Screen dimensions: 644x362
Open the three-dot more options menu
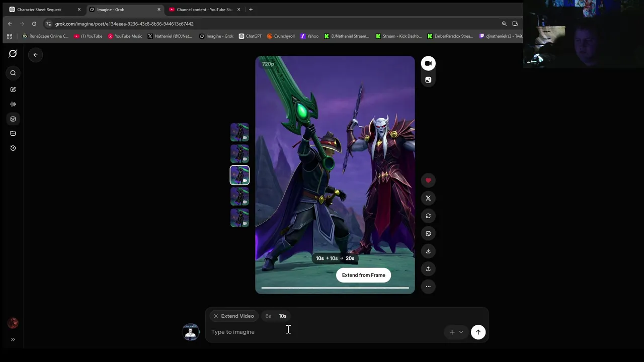point(428,286)
